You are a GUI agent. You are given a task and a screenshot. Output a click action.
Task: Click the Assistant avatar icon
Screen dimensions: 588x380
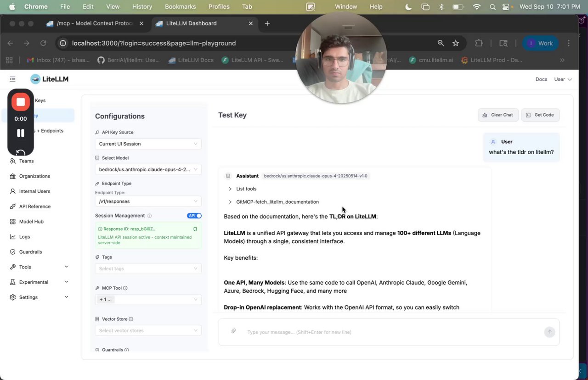click(228, 176)
